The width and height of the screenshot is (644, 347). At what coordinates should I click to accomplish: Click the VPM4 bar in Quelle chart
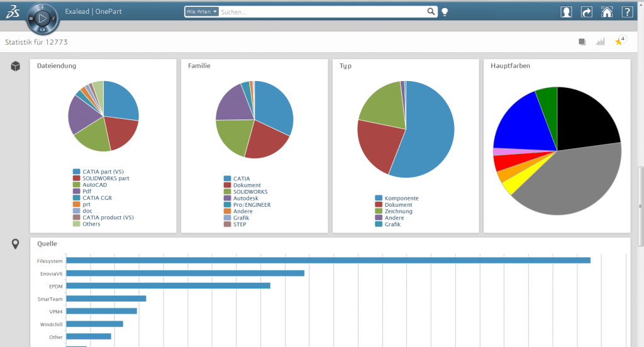(101, 311)
